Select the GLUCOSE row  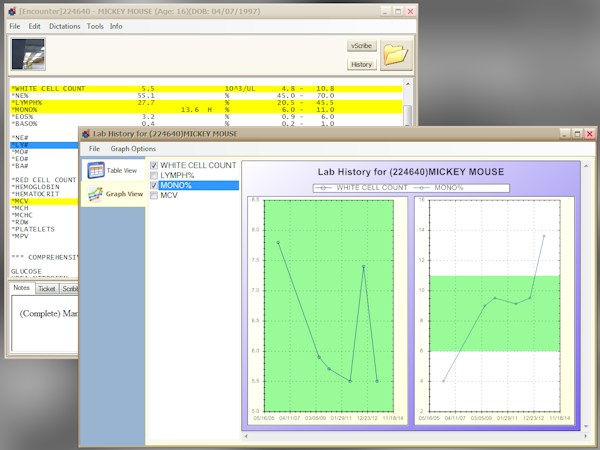tap(44, 271)
